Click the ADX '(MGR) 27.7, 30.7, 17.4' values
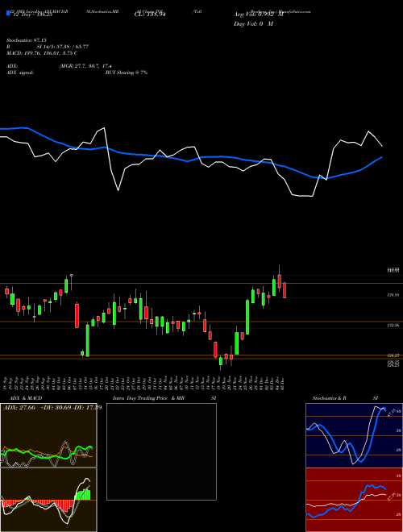The width and height of the screenshot is (403, 532). pos(85,66)
